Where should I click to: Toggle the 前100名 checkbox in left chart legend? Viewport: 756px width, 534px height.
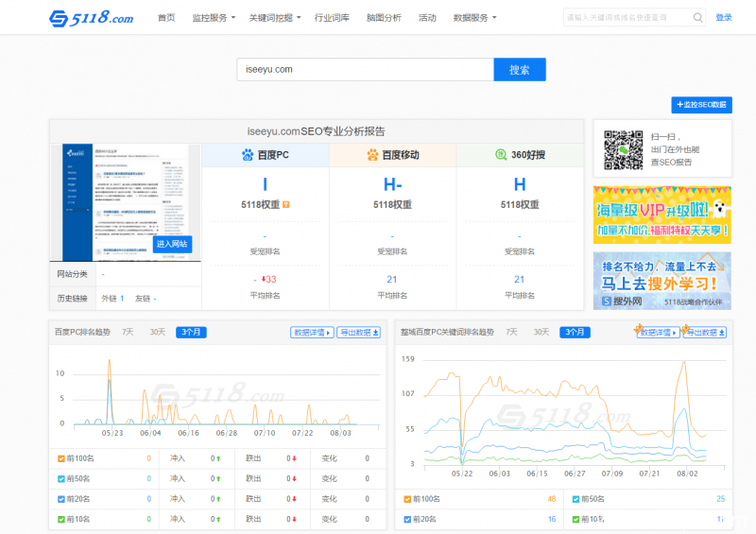coord(61,458)
